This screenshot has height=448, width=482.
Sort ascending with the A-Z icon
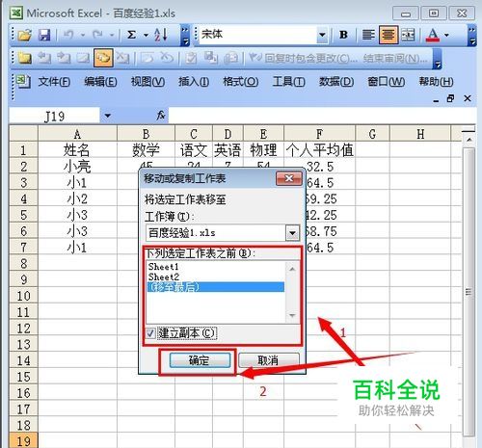[x=161, y=35]
